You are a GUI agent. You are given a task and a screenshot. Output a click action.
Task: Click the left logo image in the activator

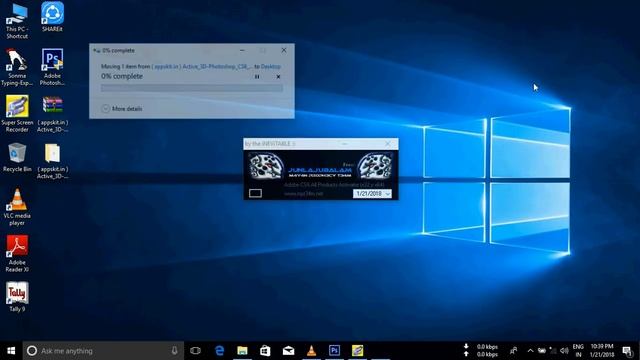click(266, 166)
